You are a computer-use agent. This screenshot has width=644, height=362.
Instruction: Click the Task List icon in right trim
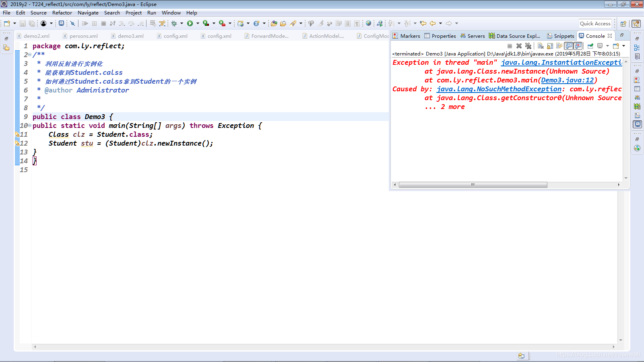[637, 57]
